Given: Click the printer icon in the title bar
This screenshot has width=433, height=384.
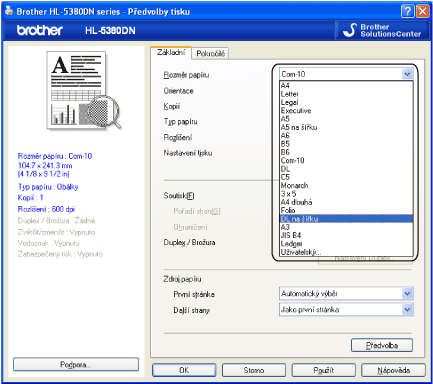Looking at the screenshot, I should [x=9, y=11].
